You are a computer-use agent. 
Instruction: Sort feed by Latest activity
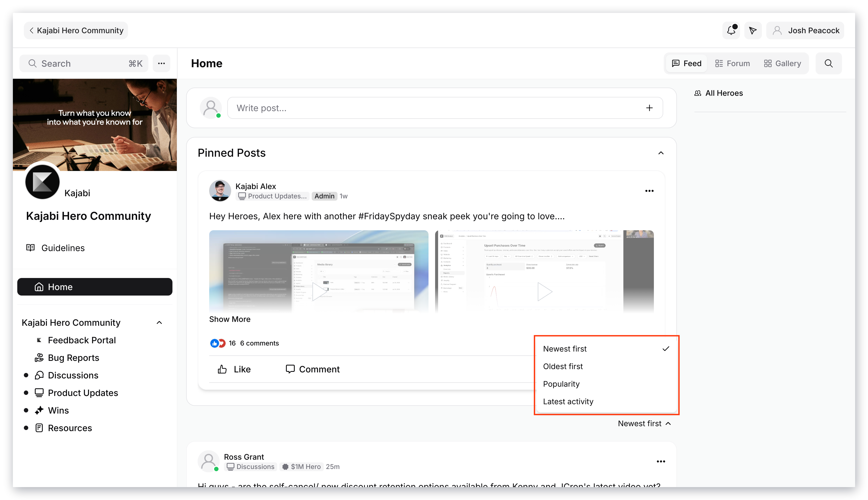(606, 401)
